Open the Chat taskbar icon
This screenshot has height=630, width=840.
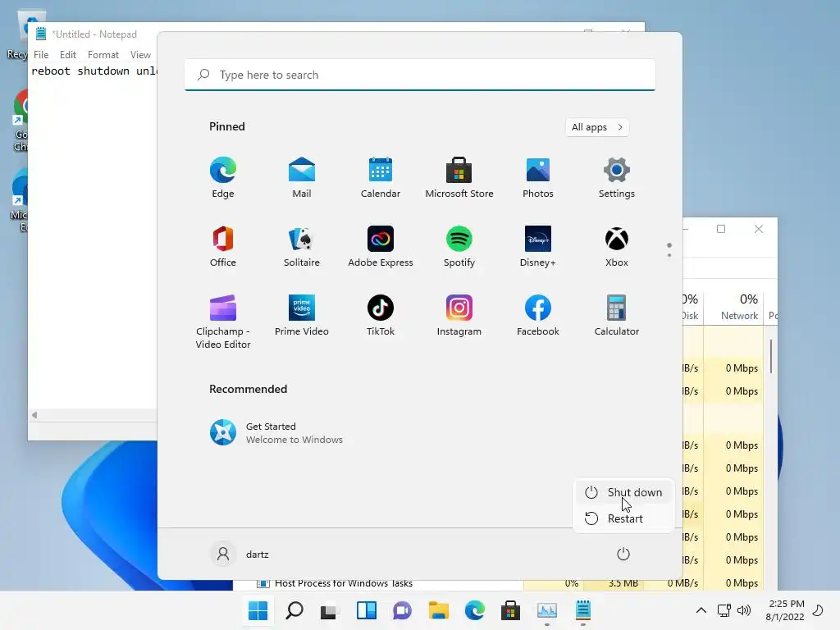pos(402,610)
